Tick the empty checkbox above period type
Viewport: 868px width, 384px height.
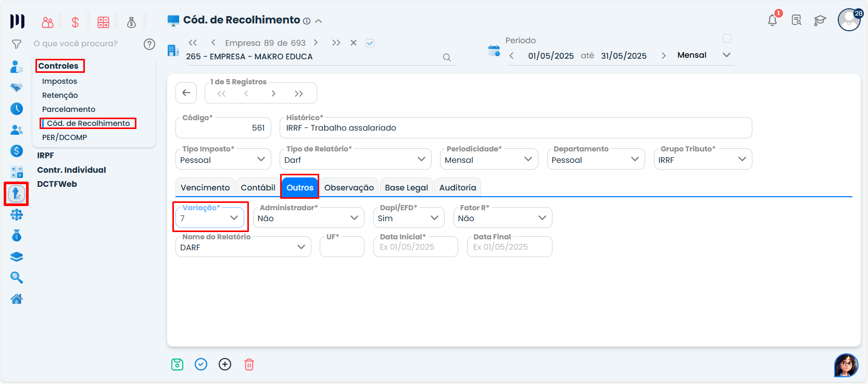click(x=727, y=39)
